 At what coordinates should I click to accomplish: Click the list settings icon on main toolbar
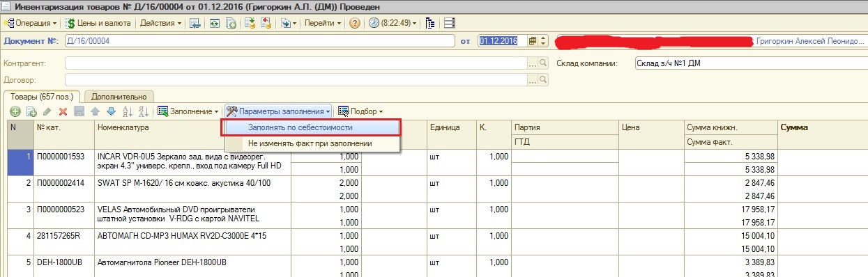pyautogui.click(x=449, y=23)
